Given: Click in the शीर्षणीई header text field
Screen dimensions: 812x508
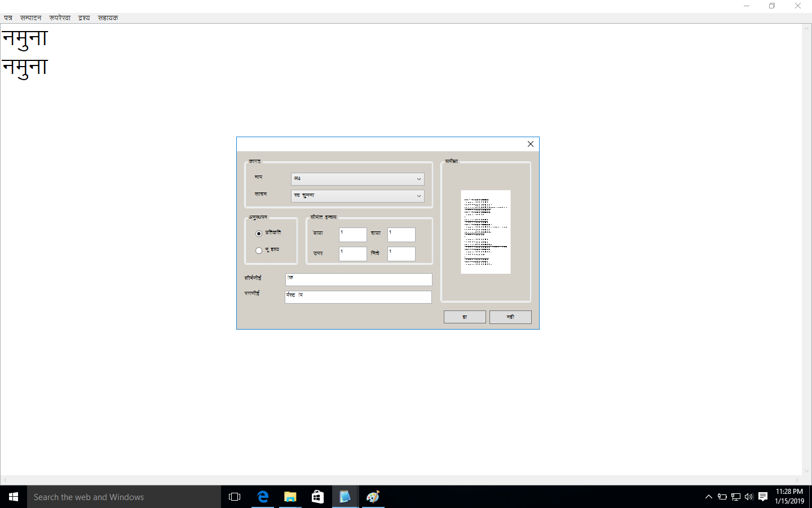Looking at the screenshot, I should tap(359, 279).
